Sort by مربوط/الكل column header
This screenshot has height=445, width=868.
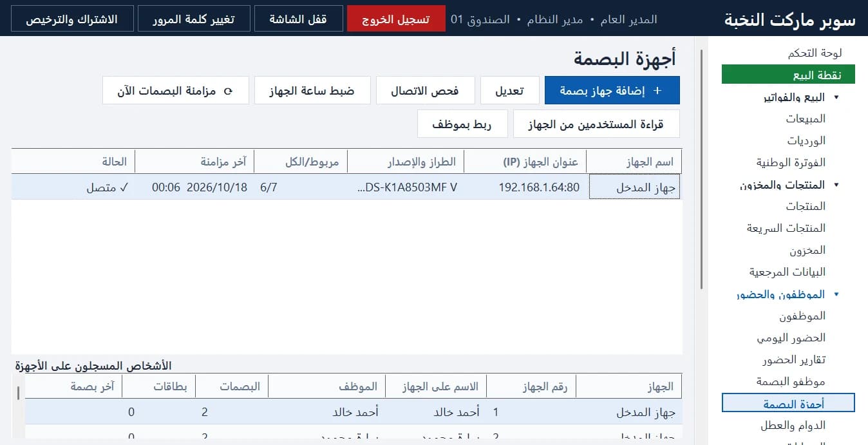(x=301, y=162)
